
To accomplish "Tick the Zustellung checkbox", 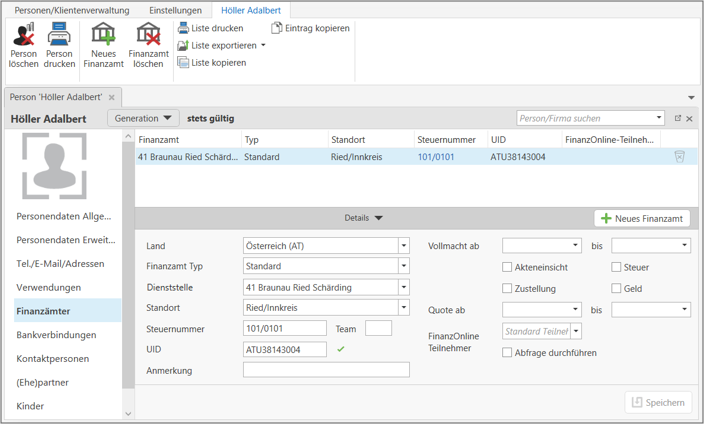I will click(508, 289).
